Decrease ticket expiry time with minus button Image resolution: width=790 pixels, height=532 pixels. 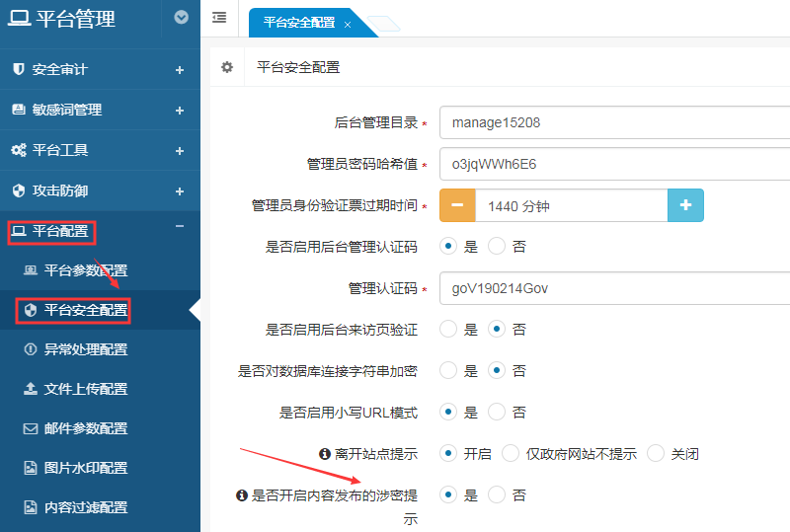[457, 206]
